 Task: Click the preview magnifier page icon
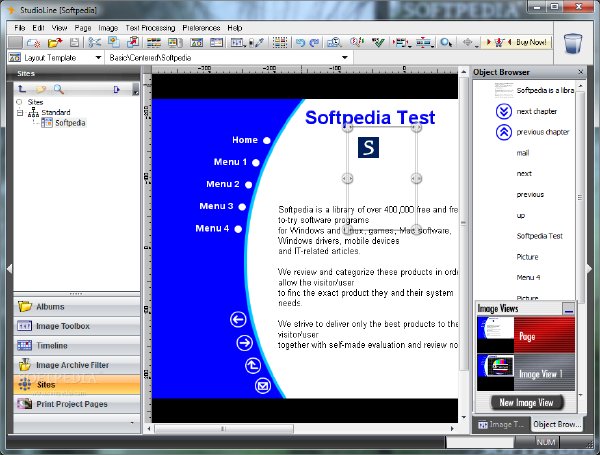[x=334, y=42]
